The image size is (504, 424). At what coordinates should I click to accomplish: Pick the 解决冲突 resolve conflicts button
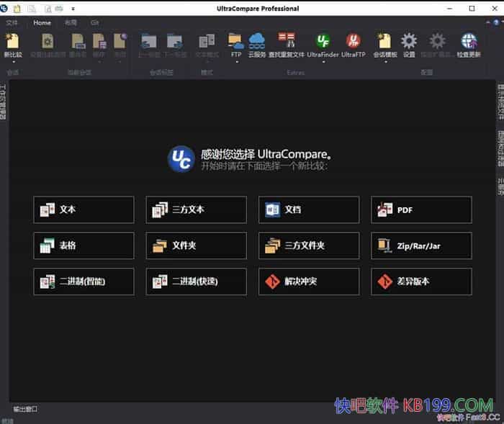(308, 281)
